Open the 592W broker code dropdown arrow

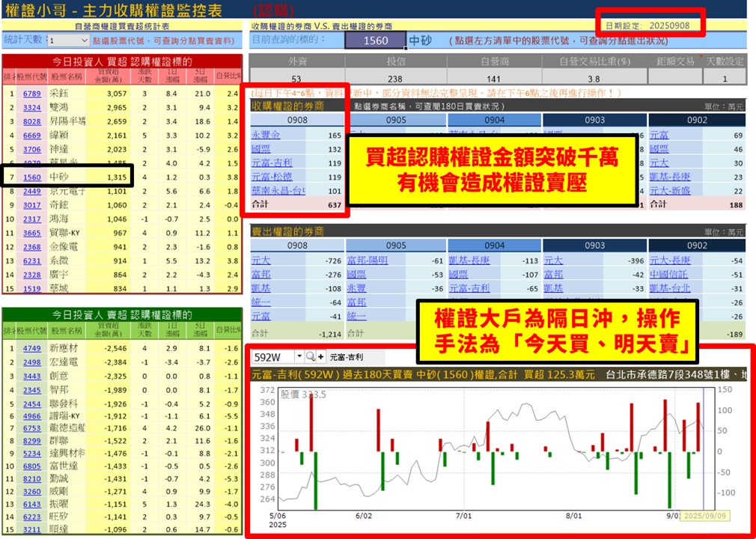click(299, 357)
